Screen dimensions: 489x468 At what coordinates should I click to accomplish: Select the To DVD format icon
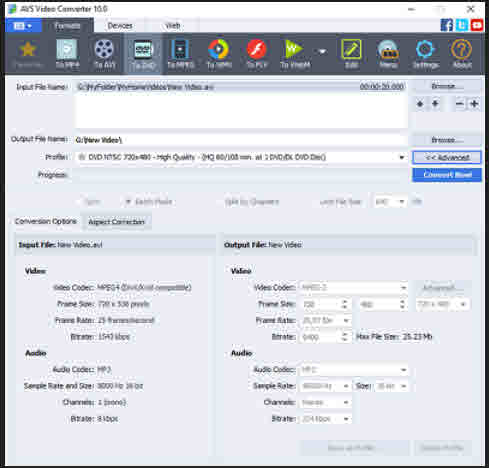143,54
